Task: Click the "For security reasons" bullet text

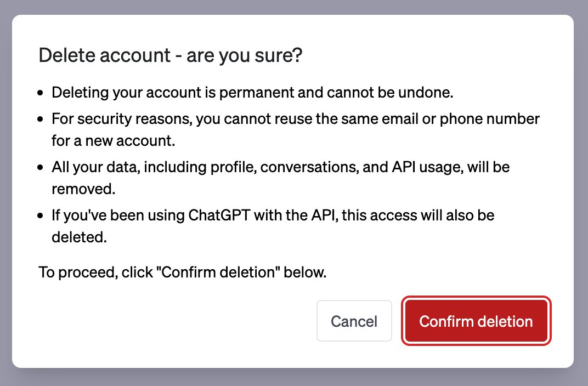Action: point(296,119)
